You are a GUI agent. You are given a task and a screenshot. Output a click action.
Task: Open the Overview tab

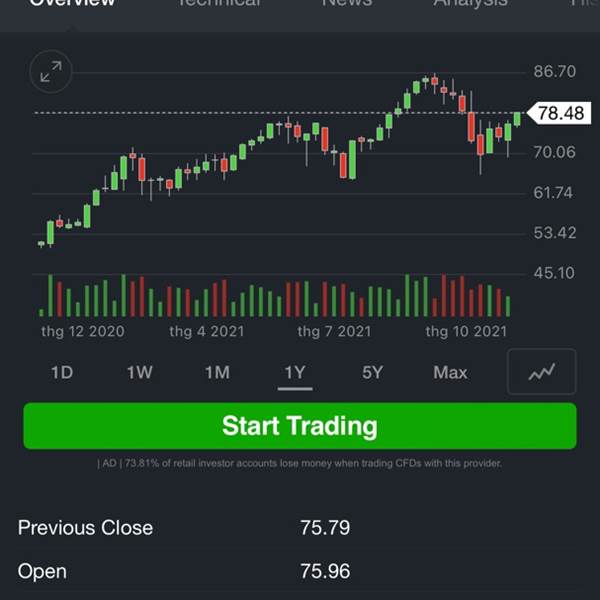click(72, 4)
